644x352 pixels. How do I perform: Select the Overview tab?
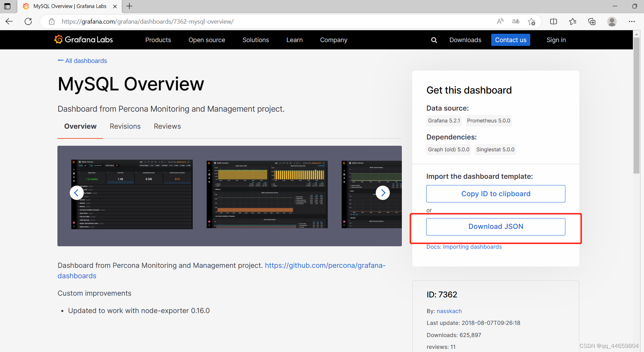(x=80, y=126)
